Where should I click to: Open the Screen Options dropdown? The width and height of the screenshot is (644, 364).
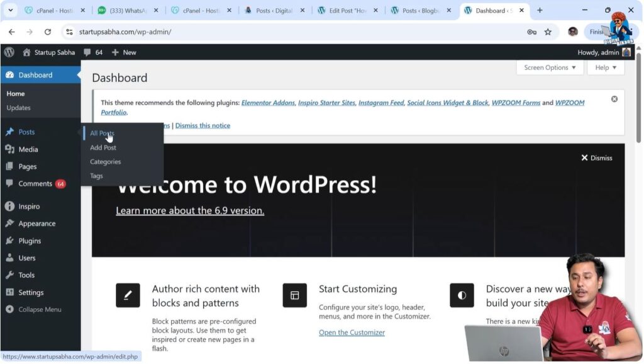coord(549,67)
